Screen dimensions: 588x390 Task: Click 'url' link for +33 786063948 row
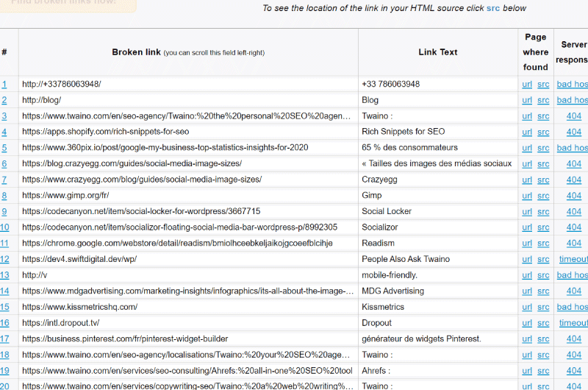(527, 84)
